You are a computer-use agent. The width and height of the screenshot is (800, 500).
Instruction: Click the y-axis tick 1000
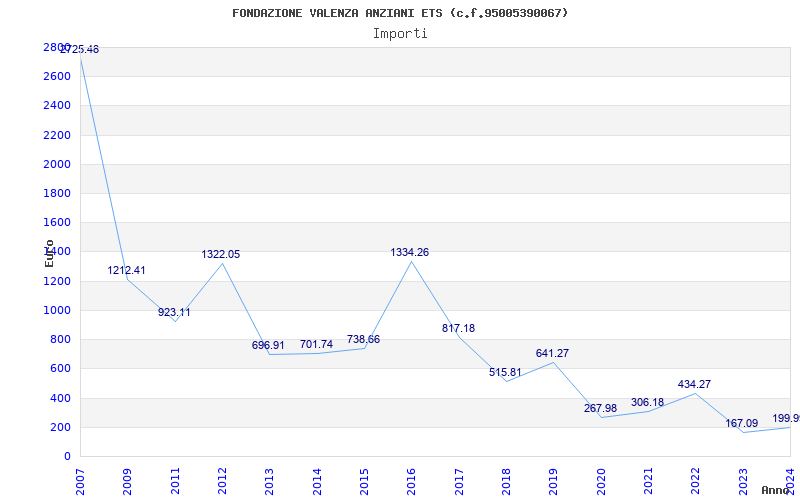pos(57,310)
